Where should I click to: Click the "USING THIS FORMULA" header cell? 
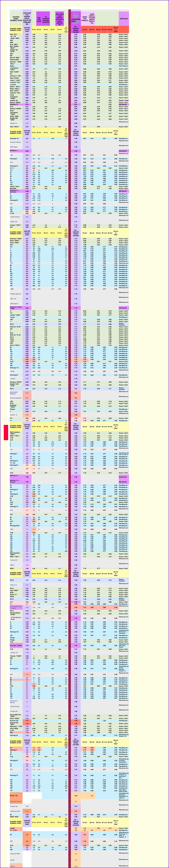(85, 19)
